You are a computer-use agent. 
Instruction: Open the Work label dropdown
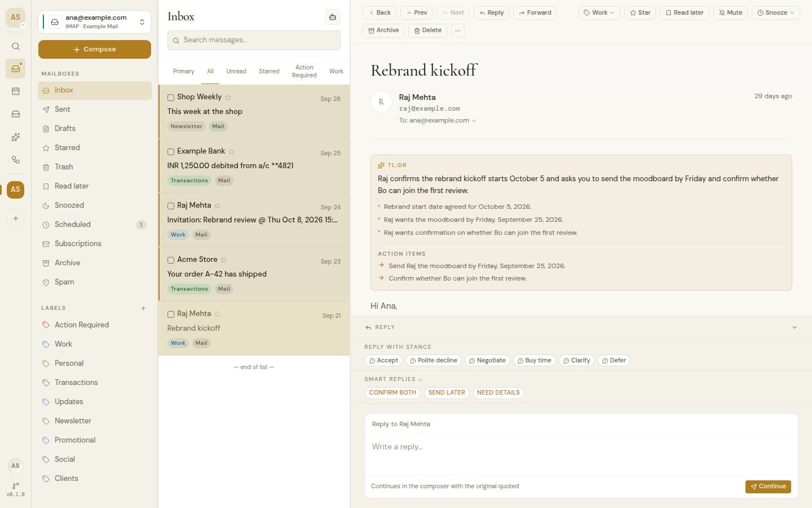click(599, 13)
